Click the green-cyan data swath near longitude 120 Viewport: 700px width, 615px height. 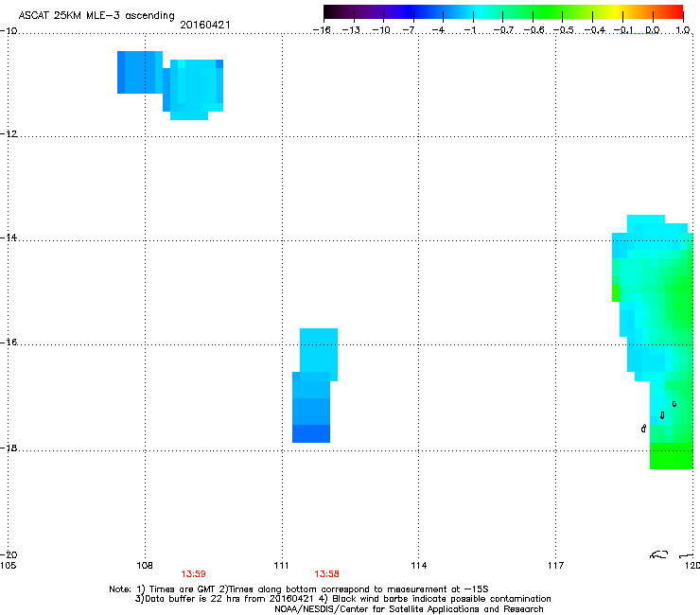click(653, 343)
